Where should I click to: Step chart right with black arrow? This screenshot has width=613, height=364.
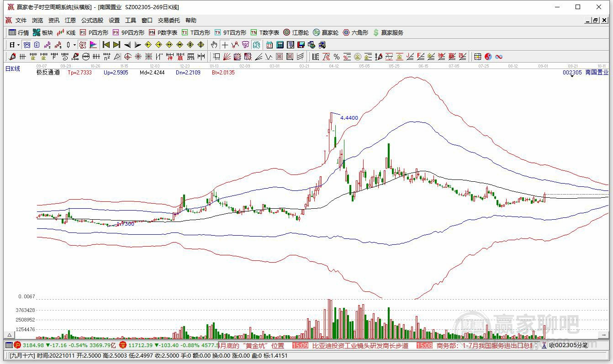pos(138,45)
